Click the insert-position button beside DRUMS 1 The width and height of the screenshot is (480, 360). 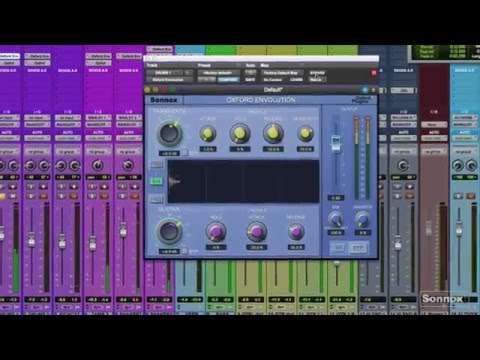188,73
